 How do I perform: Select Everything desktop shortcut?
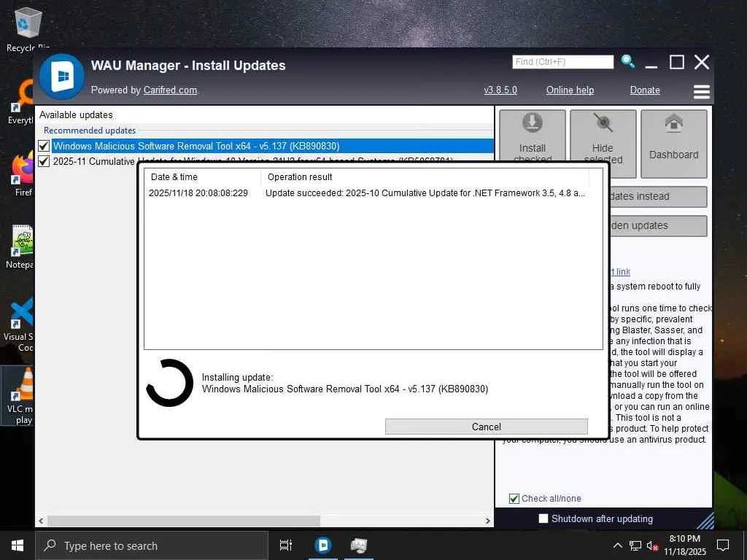(21, 102)
